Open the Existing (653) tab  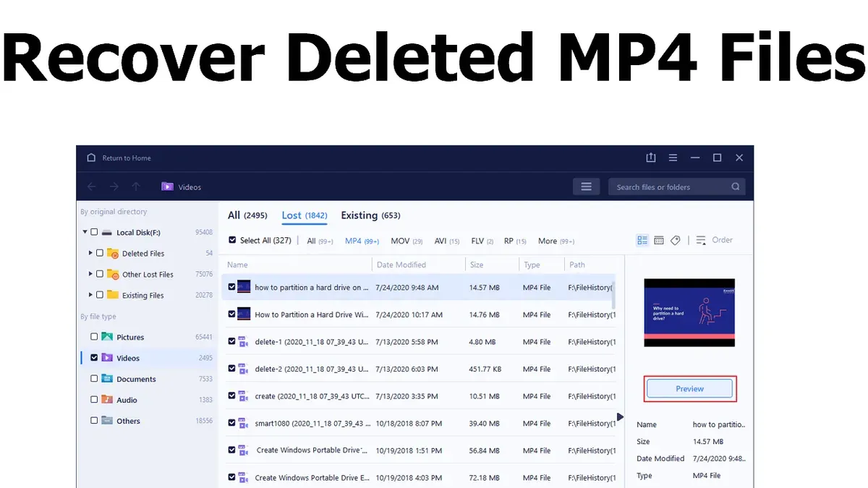[x=370, y=215]
